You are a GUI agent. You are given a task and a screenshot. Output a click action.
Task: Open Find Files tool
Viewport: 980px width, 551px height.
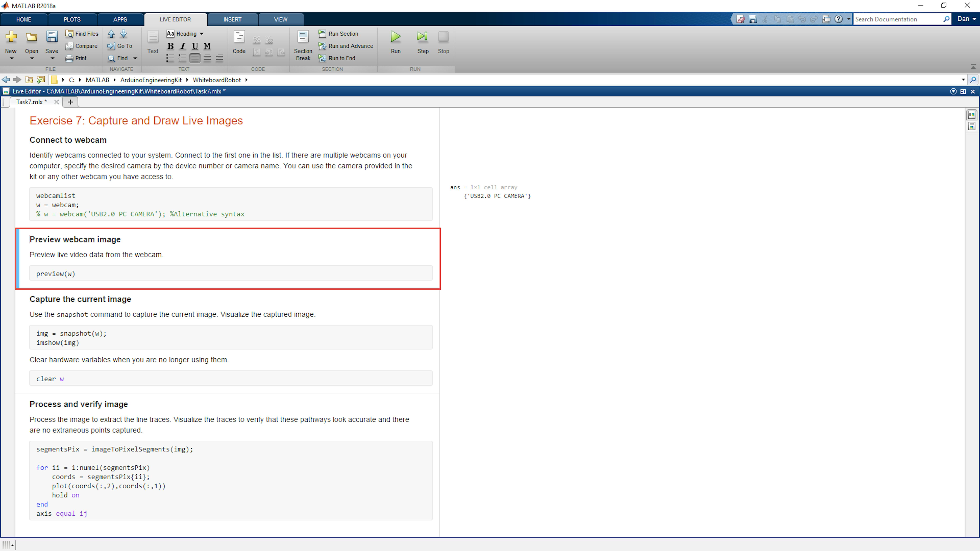[x=82, y=34]
